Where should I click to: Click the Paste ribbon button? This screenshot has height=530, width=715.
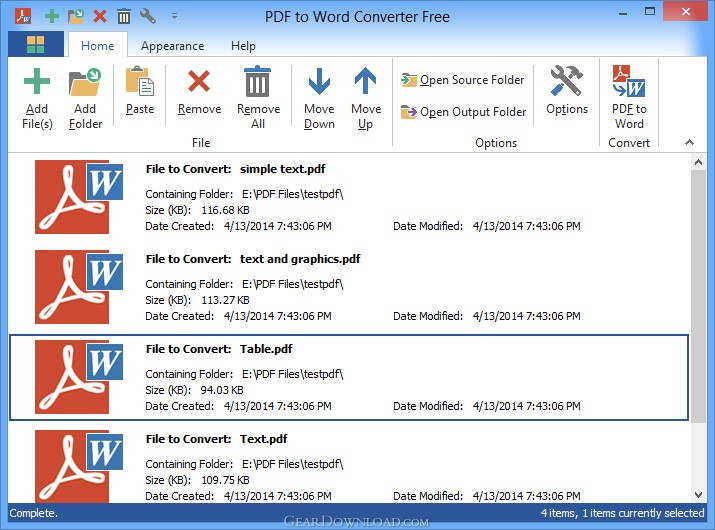coord(140,91)
